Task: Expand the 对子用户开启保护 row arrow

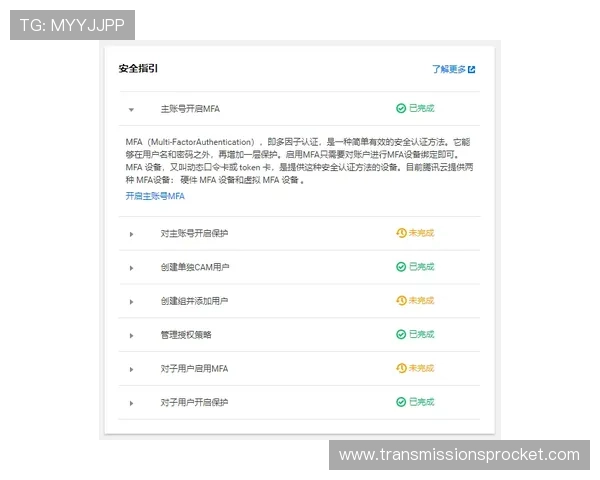Action: point(131,403)
